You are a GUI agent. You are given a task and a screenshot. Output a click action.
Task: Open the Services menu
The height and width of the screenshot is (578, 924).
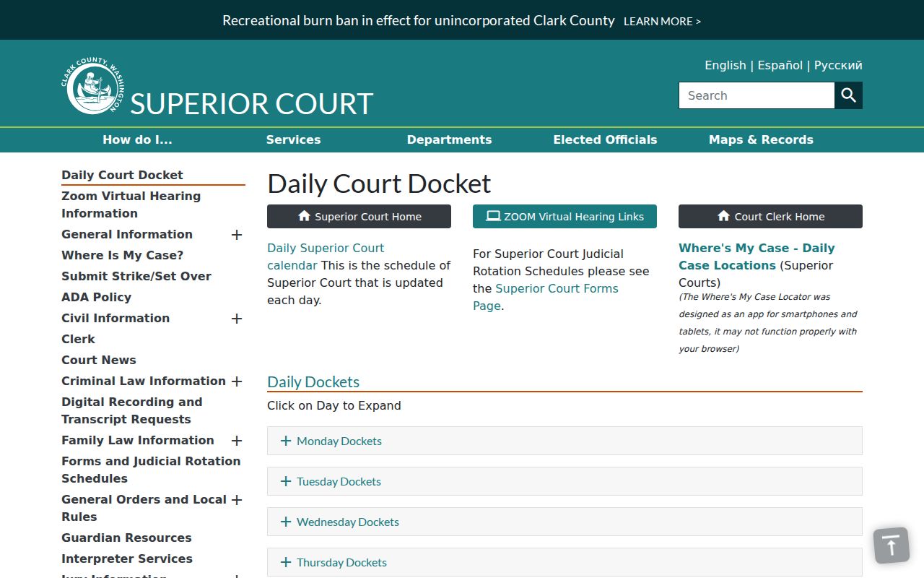coord(293,140)
